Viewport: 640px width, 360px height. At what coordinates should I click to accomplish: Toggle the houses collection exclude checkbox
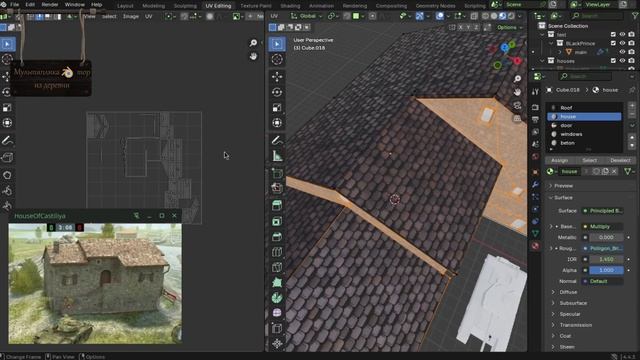[x=613, y=61]
